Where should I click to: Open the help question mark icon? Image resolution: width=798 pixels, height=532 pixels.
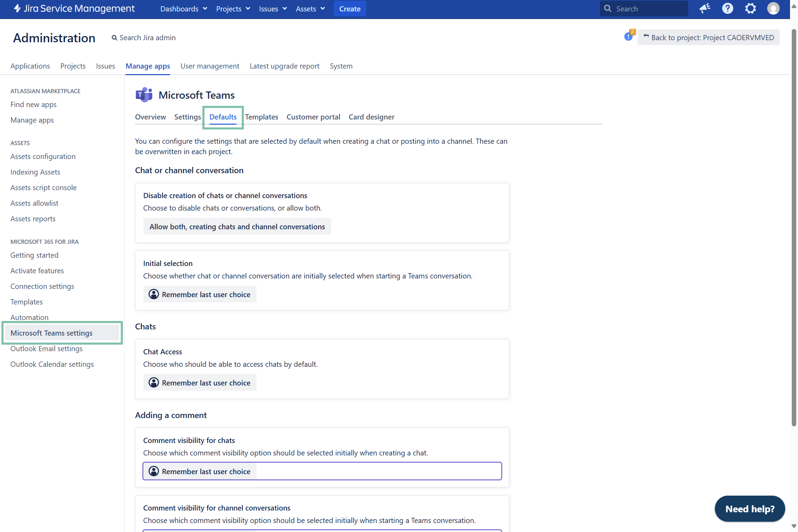point(727,9)
